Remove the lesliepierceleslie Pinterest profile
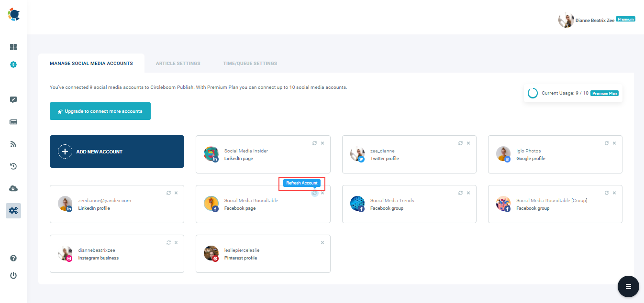 [322, 242]
